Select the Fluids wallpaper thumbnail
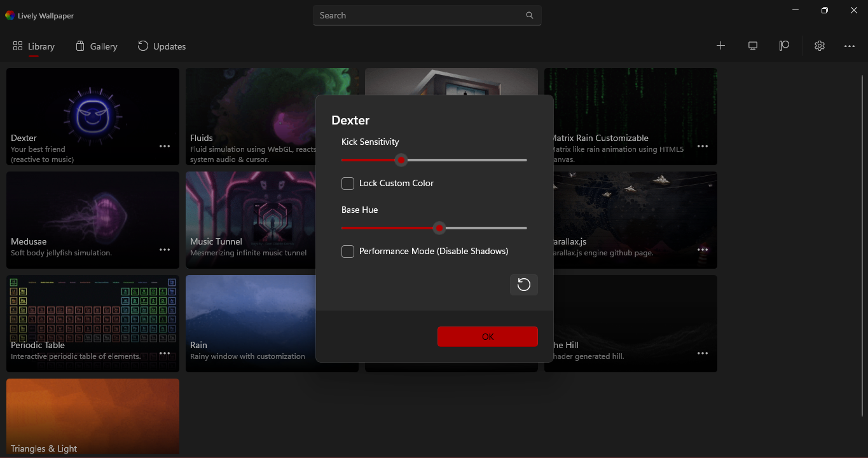Viewport: 868px width, 458px height. pos(251,117)
